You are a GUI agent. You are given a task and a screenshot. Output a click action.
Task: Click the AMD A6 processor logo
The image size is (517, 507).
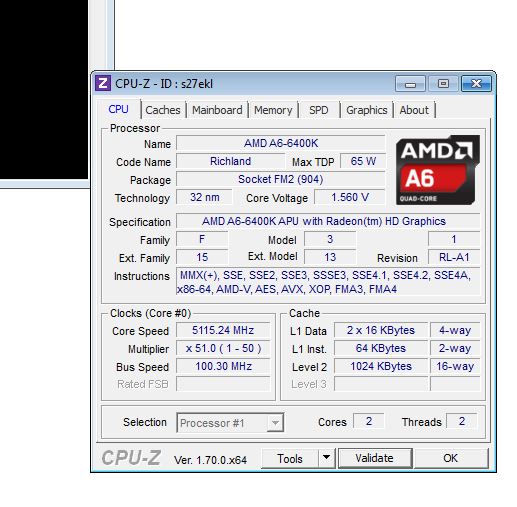[x=438, y=170]
